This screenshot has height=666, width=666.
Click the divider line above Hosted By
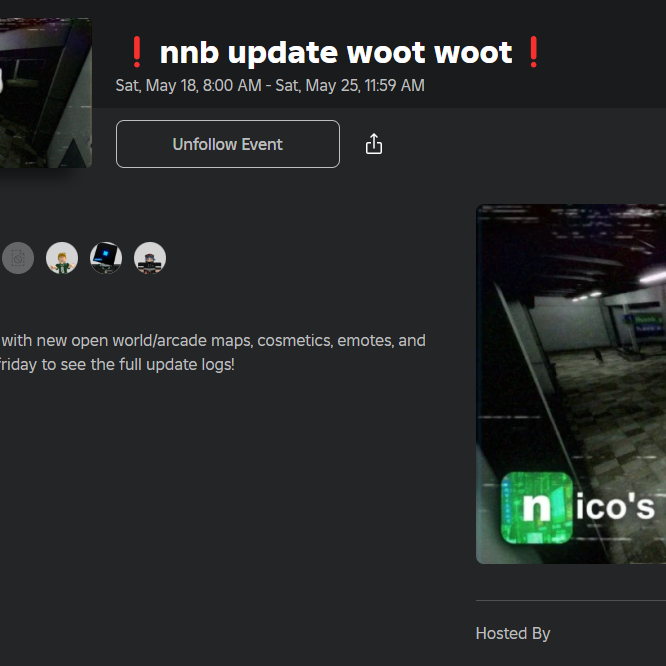coord(571,601)
